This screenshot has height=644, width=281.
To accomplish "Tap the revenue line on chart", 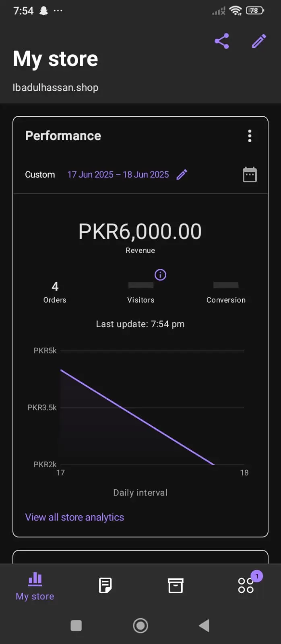I will click(x=137, y=417).
